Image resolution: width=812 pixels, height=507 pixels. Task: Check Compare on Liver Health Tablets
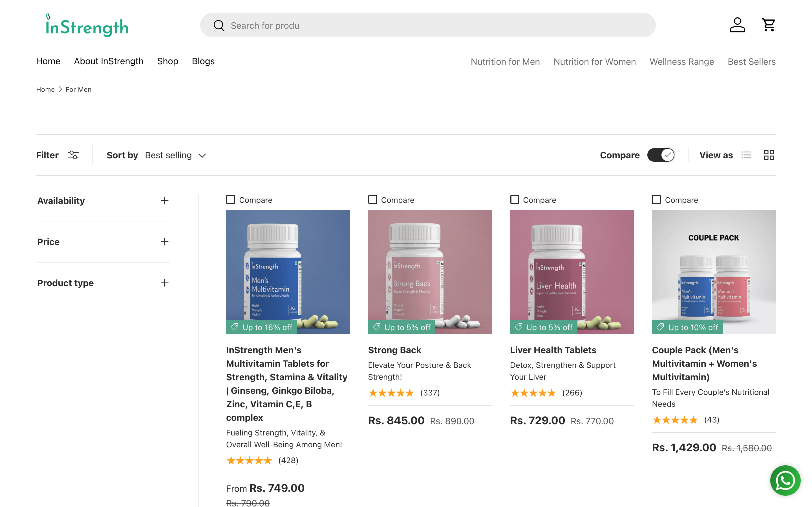tap(514, 199)
